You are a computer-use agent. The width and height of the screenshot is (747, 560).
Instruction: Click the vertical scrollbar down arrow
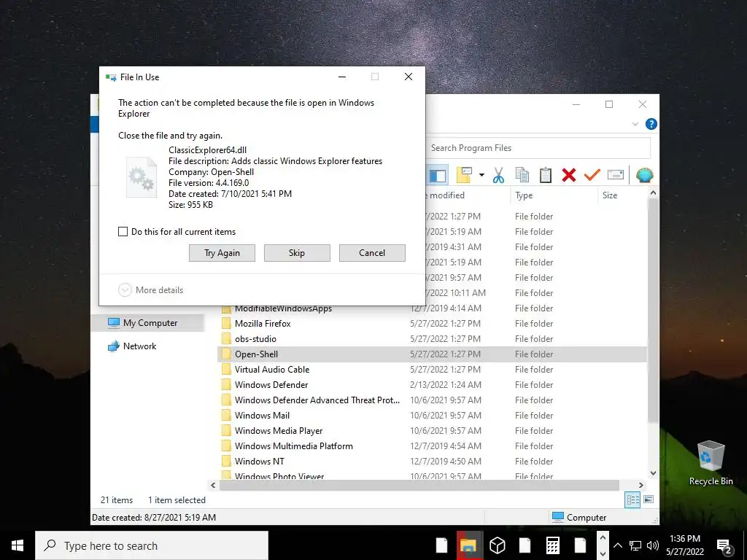[653, 473]
